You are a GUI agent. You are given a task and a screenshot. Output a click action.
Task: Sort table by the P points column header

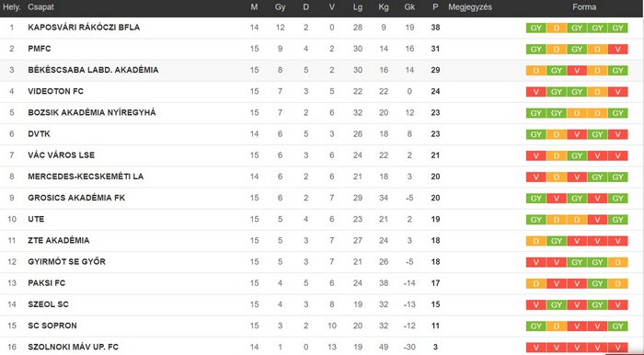(435, 7)
